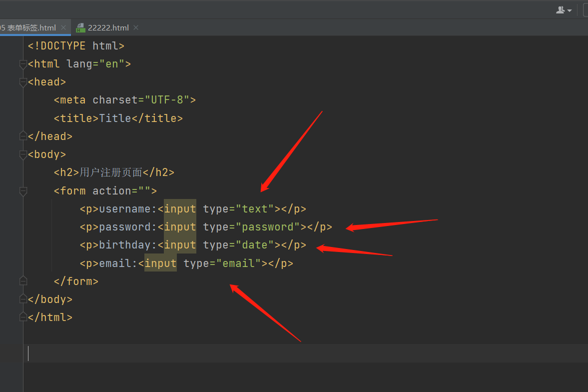Viewport: 588px width, 392px height.
Task: Toggle the closing /html fold marker
Action: [23, 317]
